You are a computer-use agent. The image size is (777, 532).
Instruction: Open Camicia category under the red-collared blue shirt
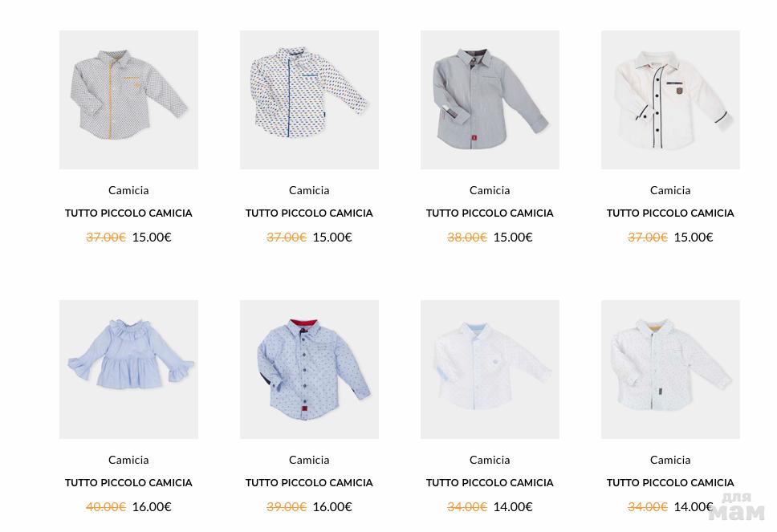(x=309, y=460)
